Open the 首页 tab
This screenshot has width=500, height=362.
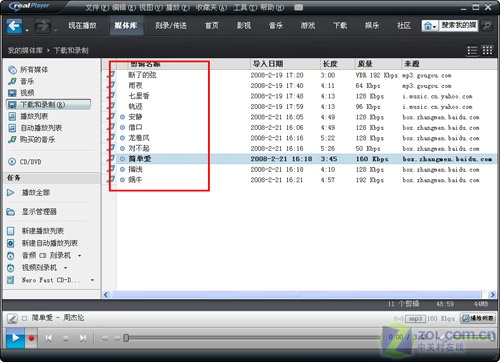[212, 25]
